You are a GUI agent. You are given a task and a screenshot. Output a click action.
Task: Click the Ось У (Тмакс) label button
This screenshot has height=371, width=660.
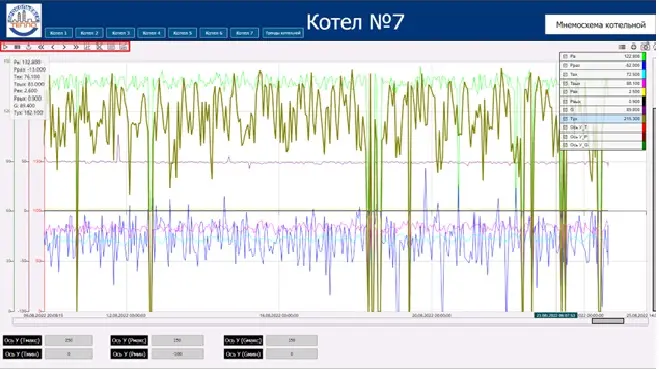22,340
